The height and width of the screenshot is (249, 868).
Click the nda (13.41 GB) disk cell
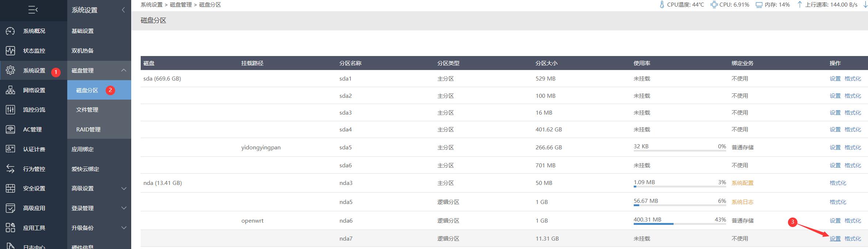coord(163,183)
